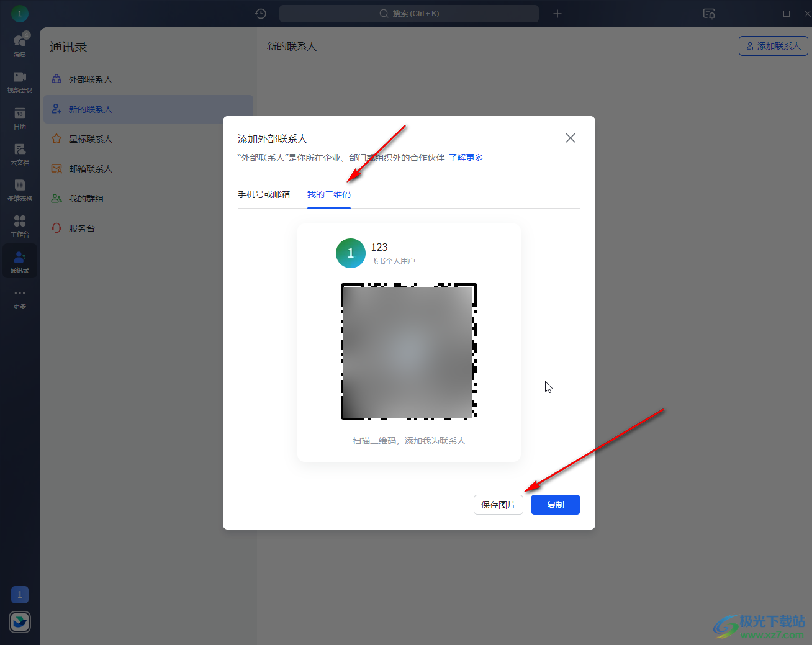Open the Calendar icon in sidebar

20,117
